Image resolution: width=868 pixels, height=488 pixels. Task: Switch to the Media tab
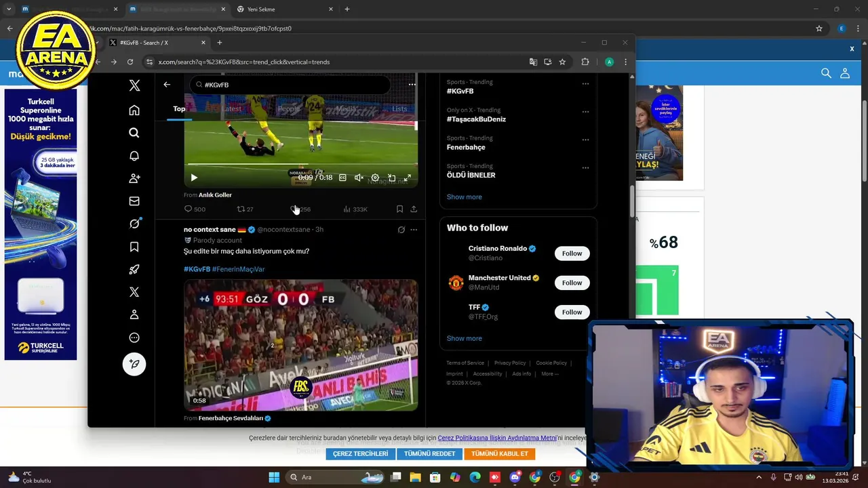[x=346, y=108]
